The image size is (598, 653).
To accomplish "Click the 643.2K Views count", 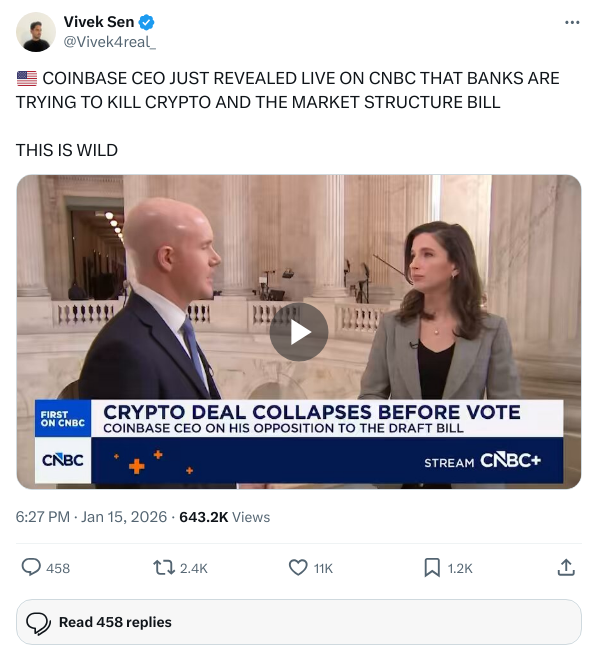I will (224, 517).
